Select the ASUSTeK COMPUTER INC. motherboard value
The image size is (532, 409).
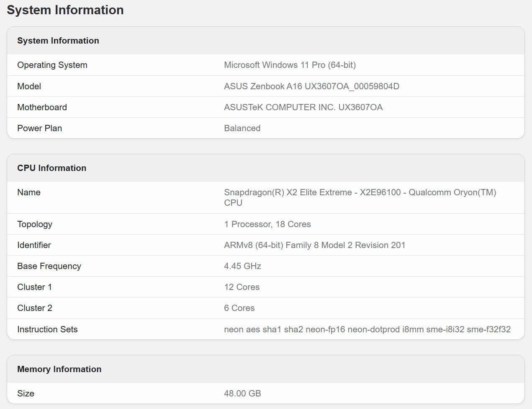point(303,107)
